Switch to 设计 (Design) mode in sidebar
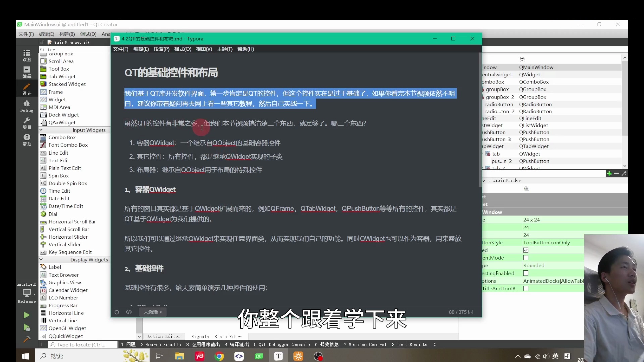The height and width of the screenshot is (362, 644). pos(26,88)
